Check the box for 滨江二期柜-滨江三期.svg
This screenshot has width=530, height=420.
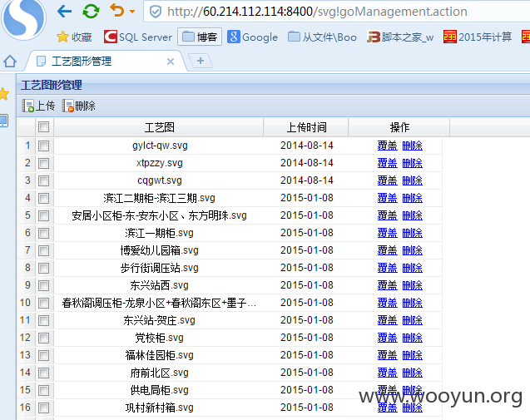click(x=43, y=198)
